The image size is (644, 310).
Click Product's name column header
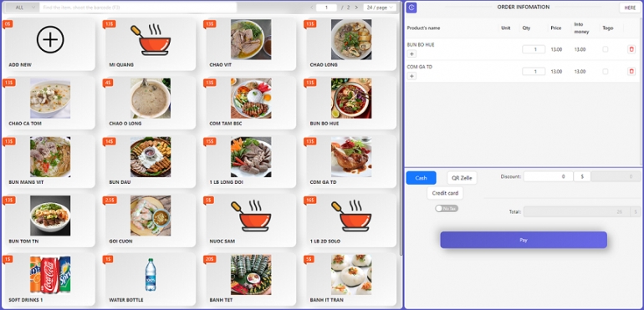pyautogui.click(x=423, y=28)
